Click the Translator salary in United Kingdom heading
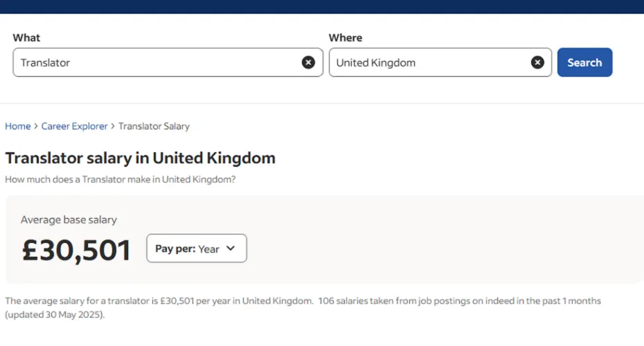This screenshot has width=644, height=346. pyautogui.click(x=140, y=158)
